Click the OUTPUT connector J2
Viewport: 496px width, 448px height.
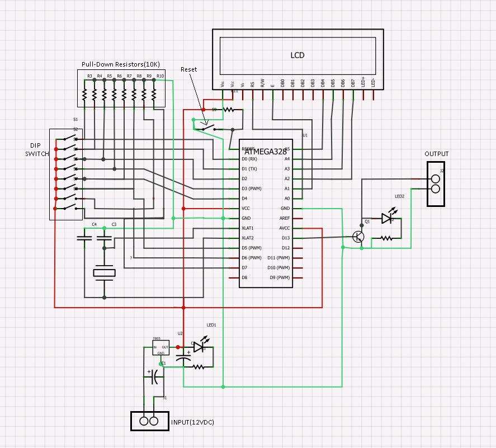coord(436,182)
